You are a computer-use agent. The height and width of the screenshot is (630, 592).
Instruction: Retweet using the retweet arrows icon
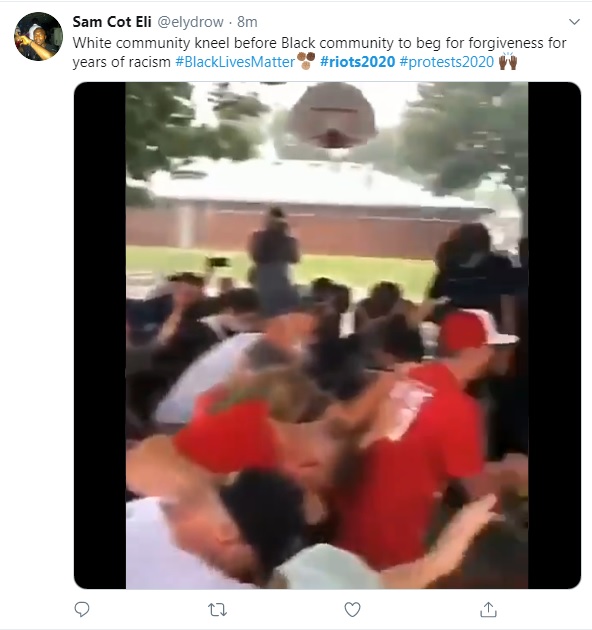(217, 610)
